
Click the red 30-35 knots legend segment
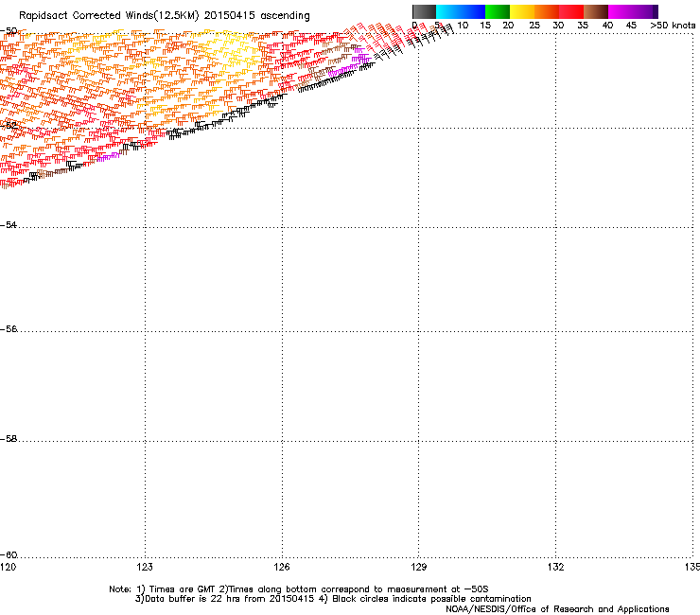(x=571, y=11)
